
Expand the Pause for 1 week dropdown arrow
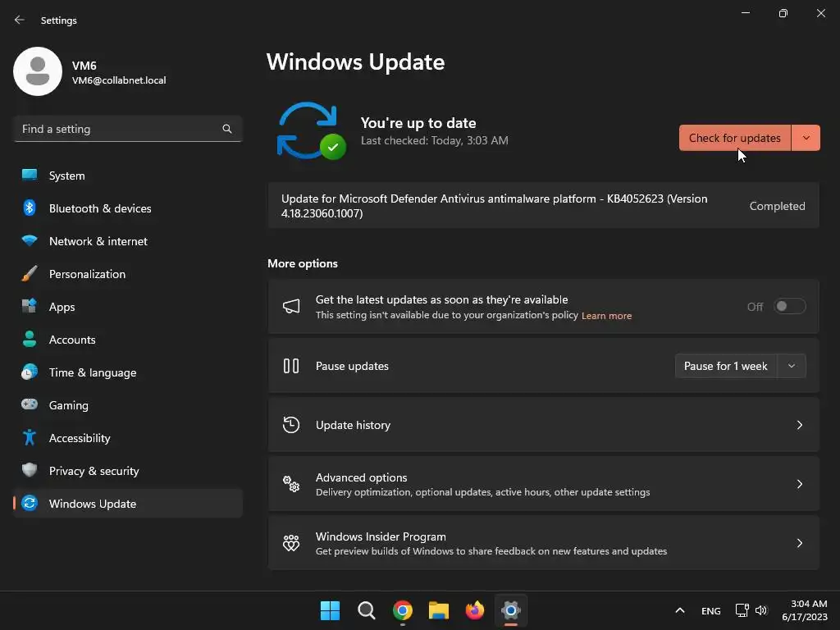click(792, 366)
